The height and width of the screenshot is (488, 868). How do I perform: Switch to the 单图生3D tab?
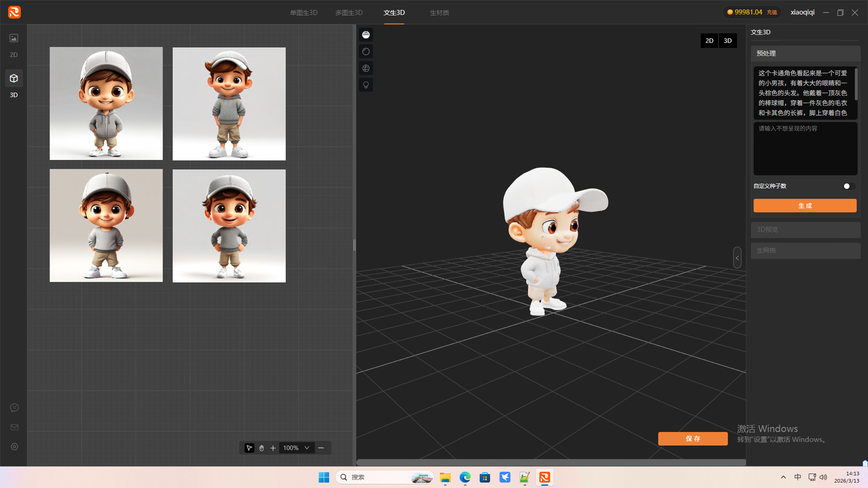303,13
